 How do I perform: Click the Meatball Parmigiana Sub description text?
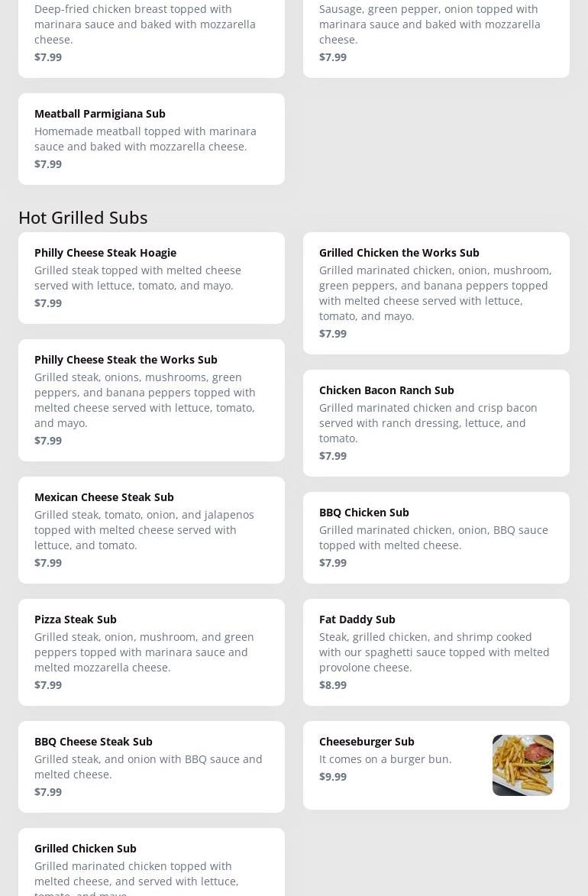[145, 139]
